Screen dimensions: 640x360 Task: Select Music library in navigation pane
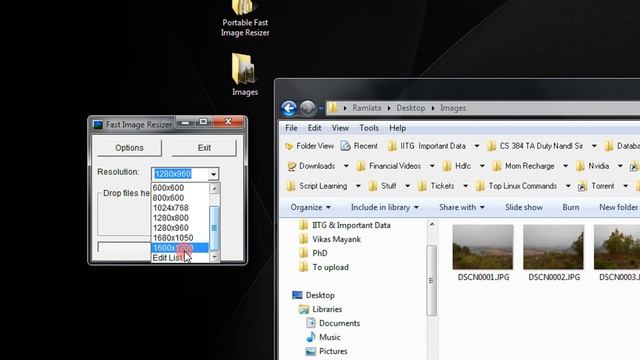(x=323, y=337)
